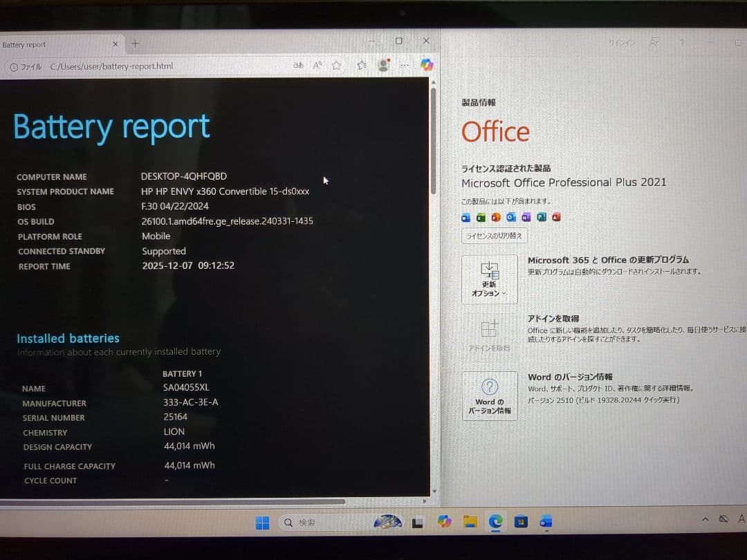Image resolution: width=747 pixels, height=560 pixels.
Task: Toggle the favorites star in the address bar
Action: pos(337,64)
